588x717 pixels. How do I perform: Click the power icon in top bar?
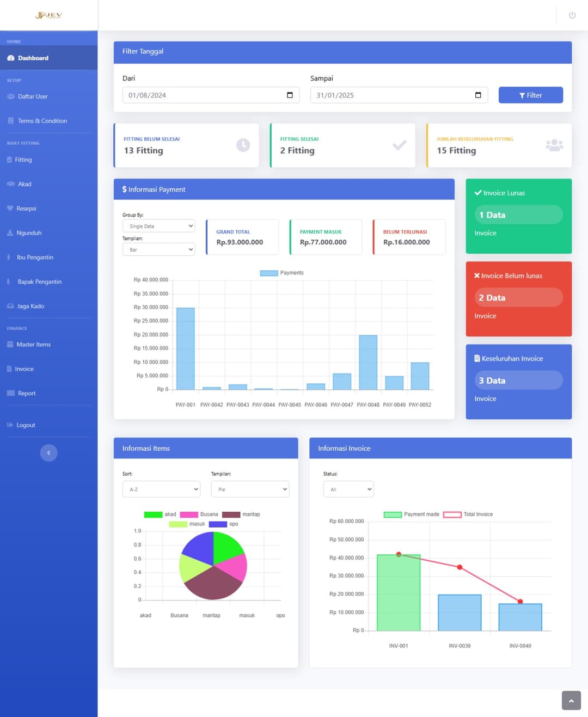[572, 15]
